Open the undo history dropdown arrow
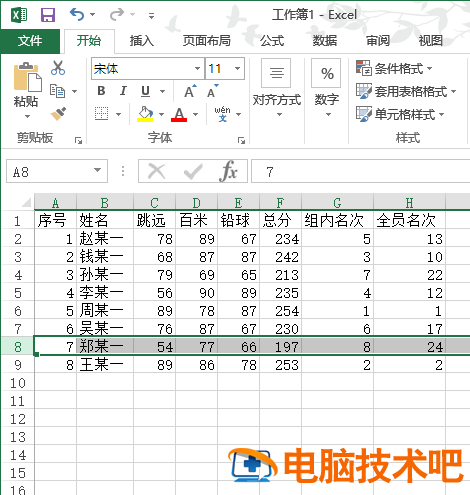The height and width of the screenshot is (495, 470). tap(92, 15)
